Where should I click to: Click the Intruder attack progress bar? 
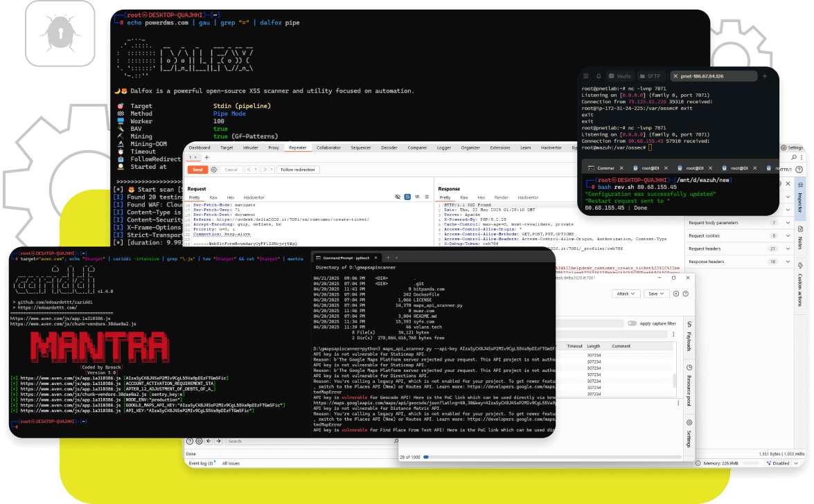pyautogui.click(x=551, y=458)
